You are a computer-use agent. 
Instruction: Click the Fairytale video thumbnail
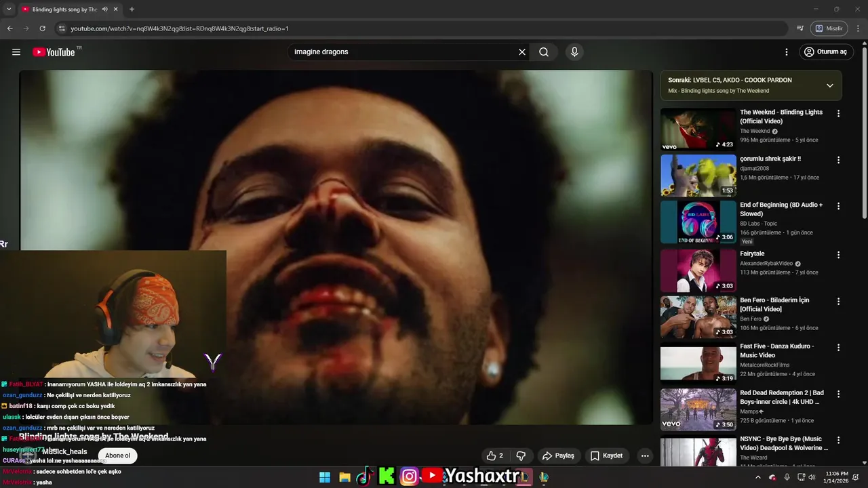coord(698,270)
